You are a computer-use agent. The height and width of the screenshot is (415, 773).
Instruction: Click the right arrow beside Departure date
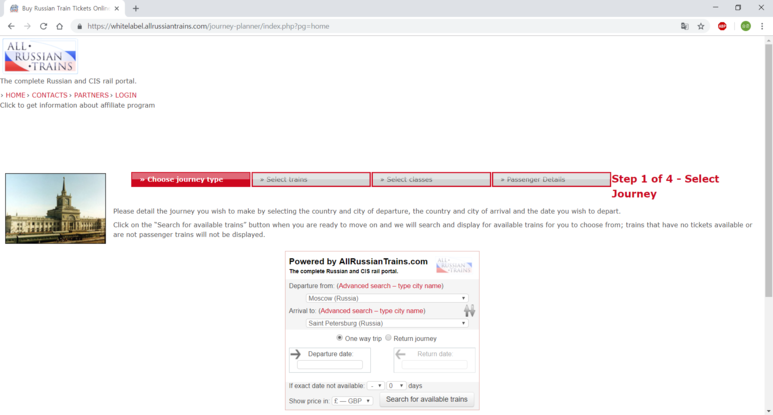pyautogui.click(x=296, y=354)
